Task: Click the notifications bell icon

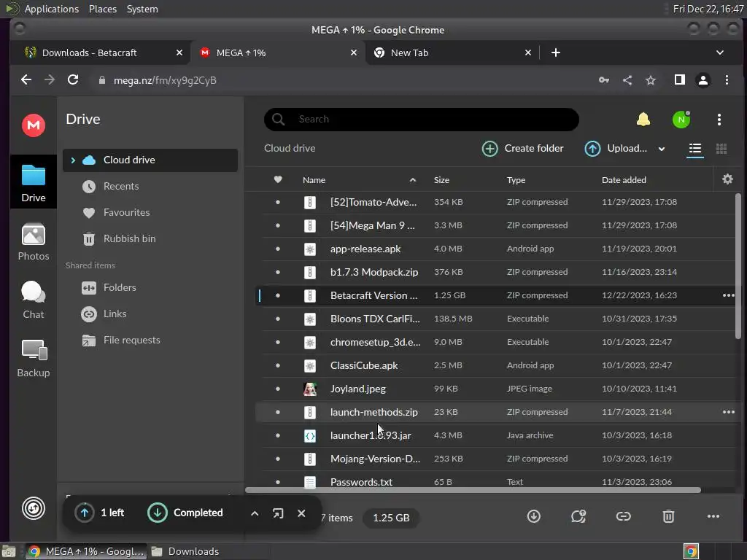Action: 643,119
